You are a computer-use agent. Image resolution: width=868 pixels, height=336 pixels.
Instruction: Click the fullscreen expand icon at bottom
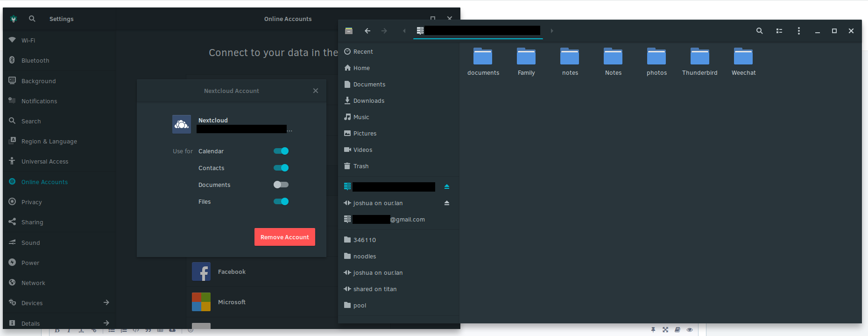(x=665, y=329)
